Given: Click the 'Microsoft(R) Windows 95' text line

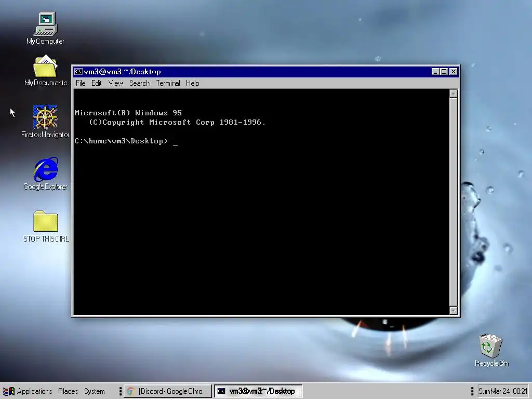Looking at the screenshot, I should coord(128,113).
